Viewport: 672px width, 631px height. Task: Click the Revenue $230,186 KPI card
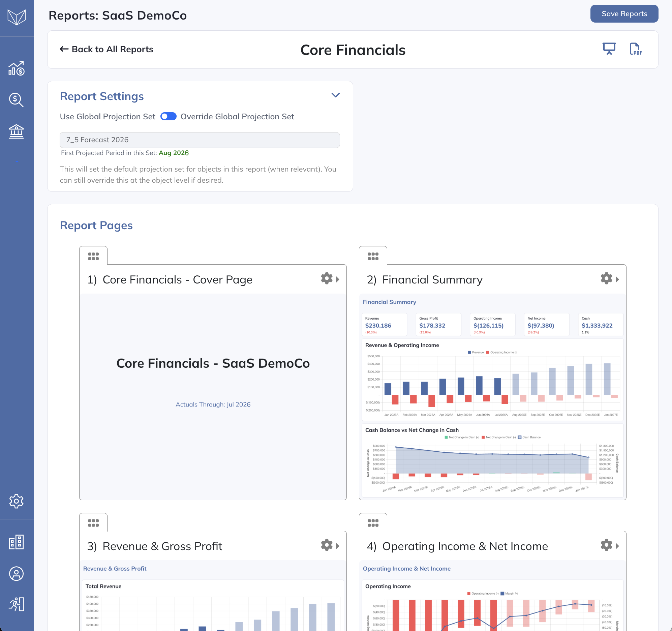point(384,325)
